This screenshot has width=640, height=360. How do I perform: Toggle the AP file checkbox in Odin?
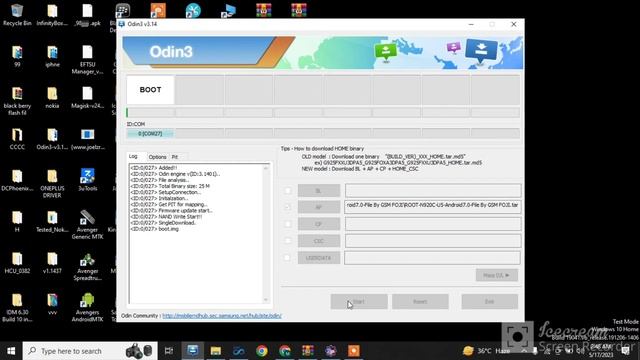pos(288,207)
